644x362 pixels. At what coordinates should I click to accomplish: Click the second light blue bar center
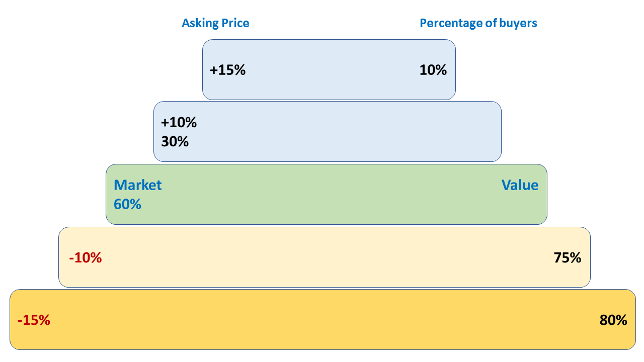click(328, 131)
